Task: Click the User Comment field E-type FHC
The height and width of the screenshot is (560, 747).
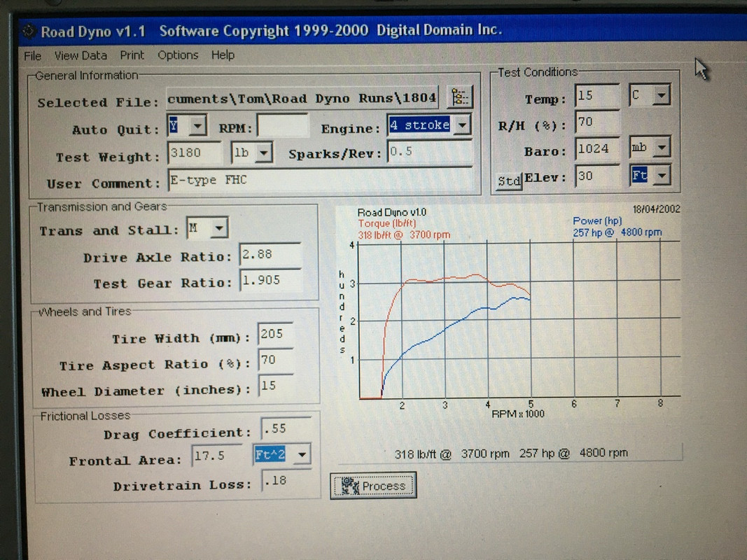Action: tap(320, 180)
